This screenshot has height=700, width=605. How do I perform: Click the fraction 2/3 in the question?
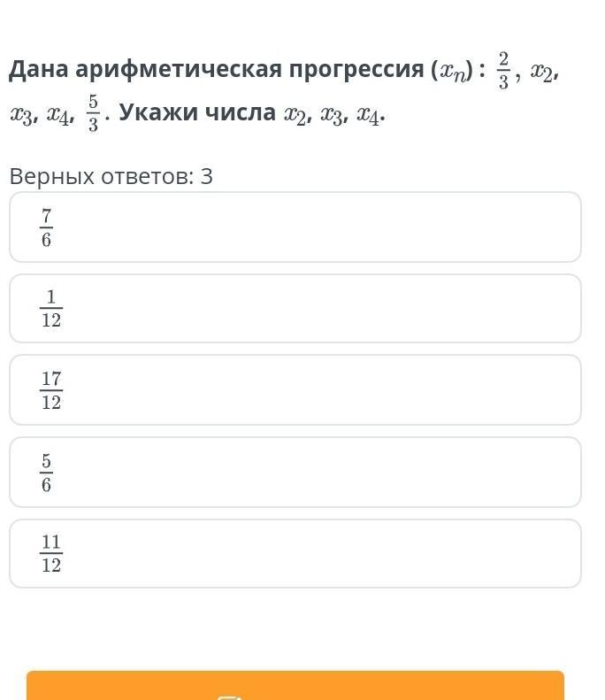[x=503, y=70]
